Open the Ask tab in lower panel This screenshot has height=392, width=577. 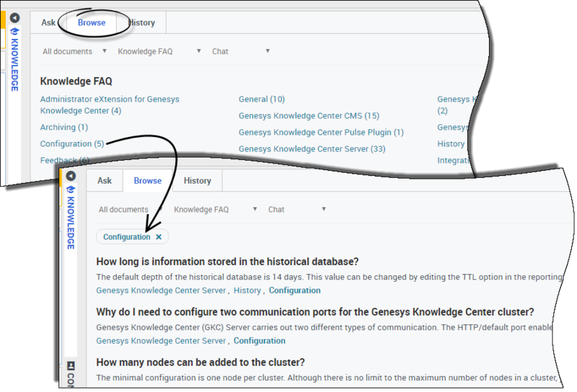pos(105,181)
